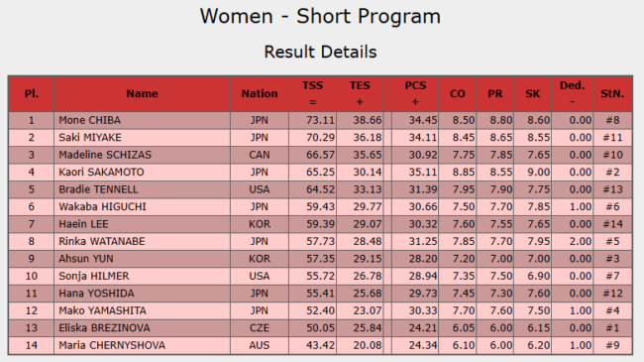Click the Name column header
Image resolution: width=644 pixels, height=362 pixels.
tap(142, 94)
